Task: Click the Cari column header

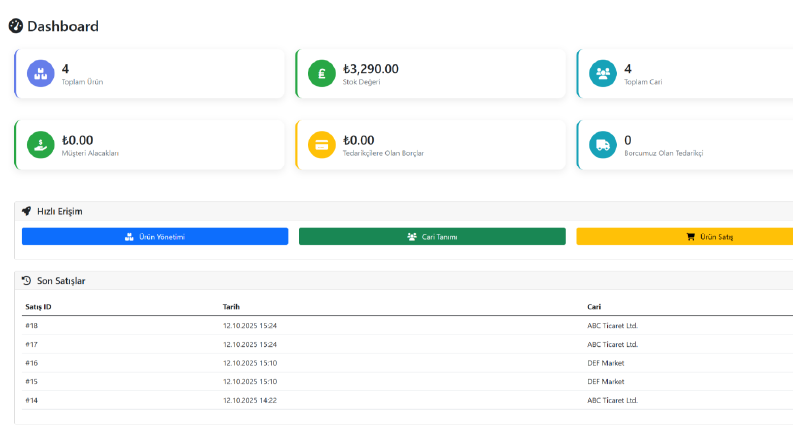Action: click(x=594, y=307)
